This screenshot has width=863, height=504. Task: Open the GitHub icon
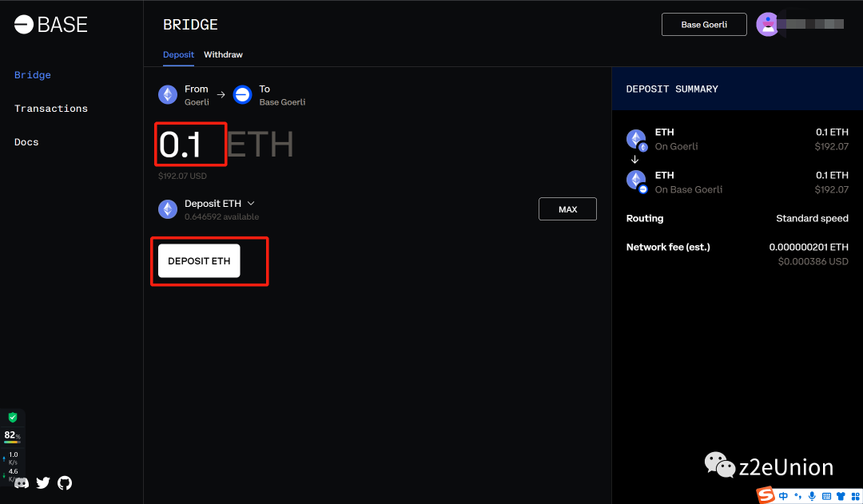[x=65, y=482]
